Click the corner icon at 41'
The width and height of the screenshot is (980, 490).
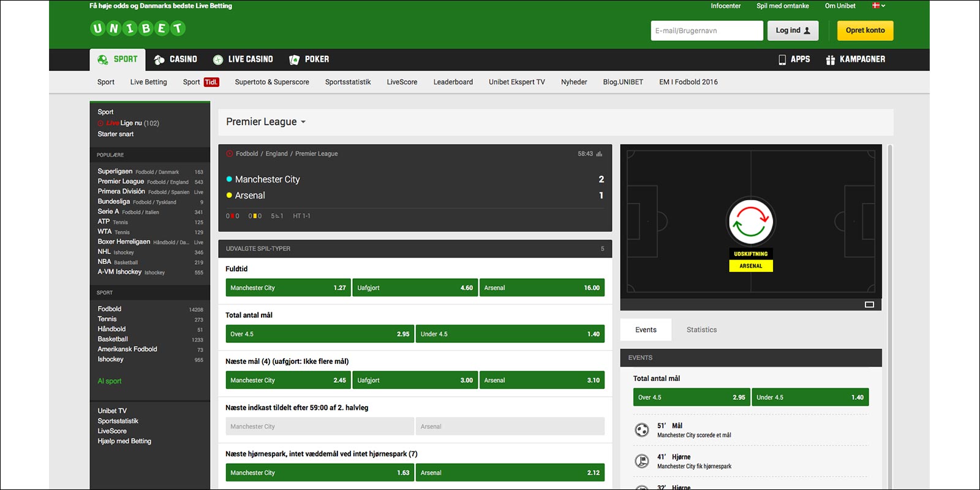pyautogui.click(x=642, y=461)
